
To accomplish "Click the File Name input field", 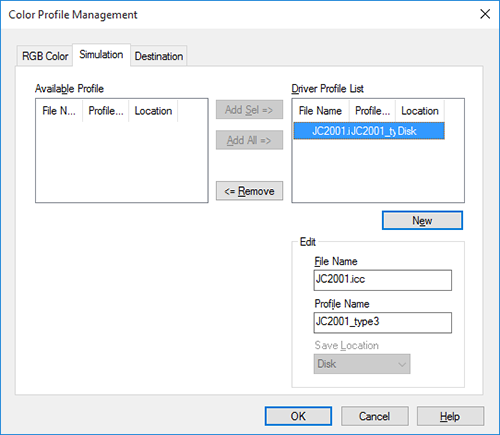I will pyautogui.click(x=383, y=280).
